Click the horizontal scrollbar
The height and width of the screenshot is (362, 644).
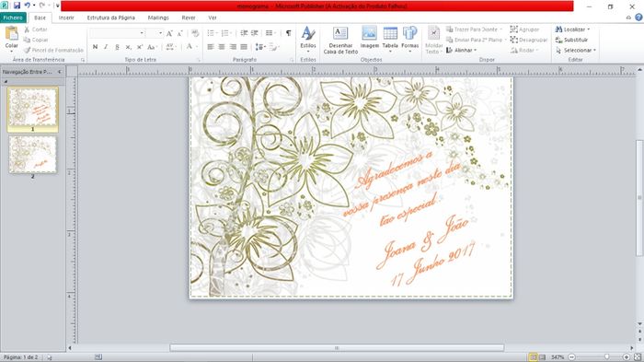tap(337, 347)
